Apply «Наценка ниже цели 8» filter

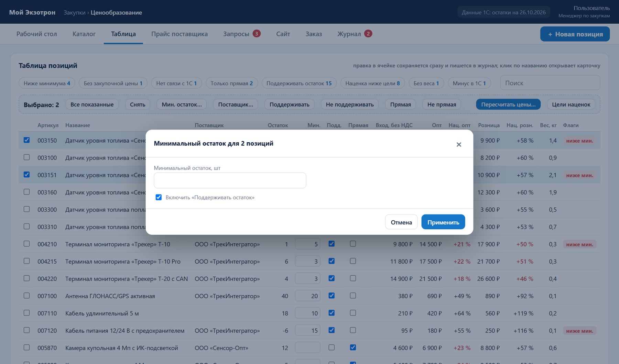coord(372,83)
